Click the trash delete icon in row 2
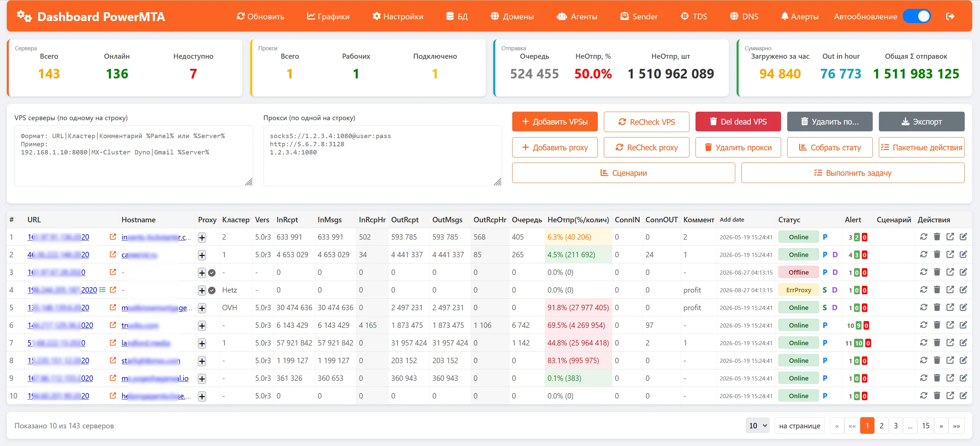The image size is (980, 446). point(937,254)
